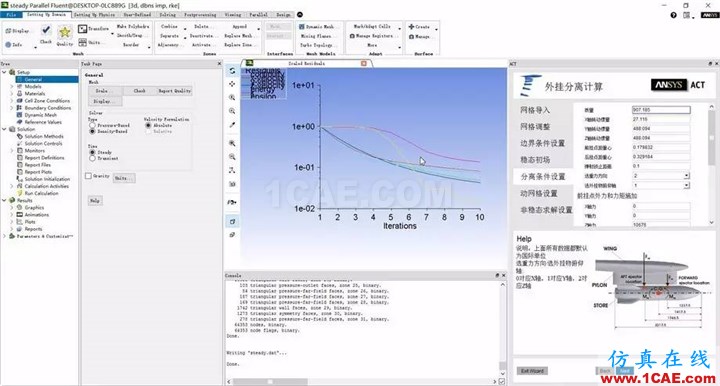The image size is (720, 386).
Task: Open the Viewing ribbon tab
Action: pyautogui.click(x=233, y=15)
